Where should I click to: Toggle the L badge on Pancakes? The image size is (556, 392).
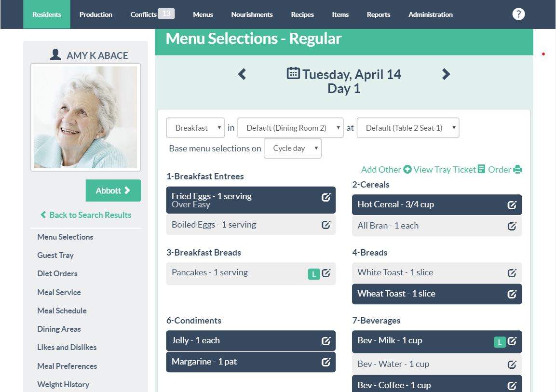coord(314,273)
